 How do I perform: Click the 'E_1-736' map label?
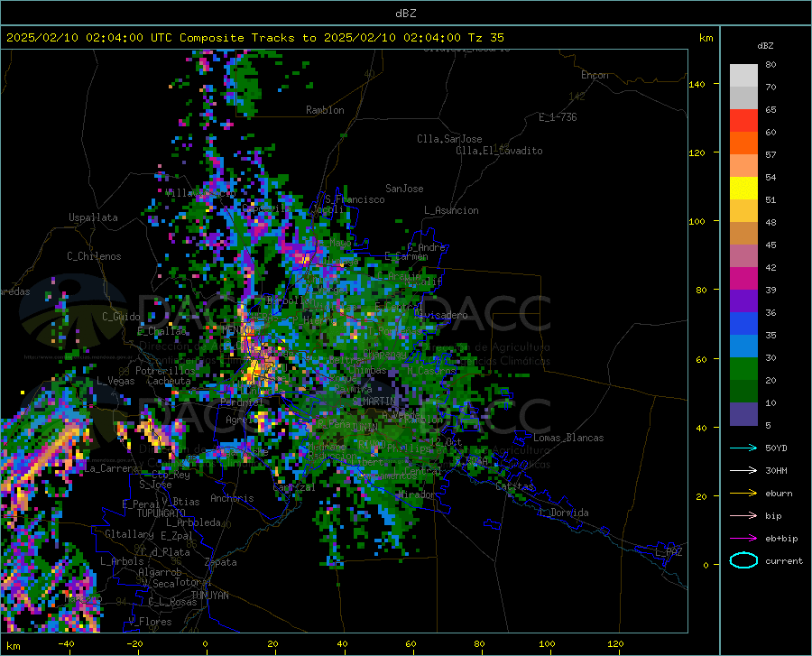coord(558,117)
